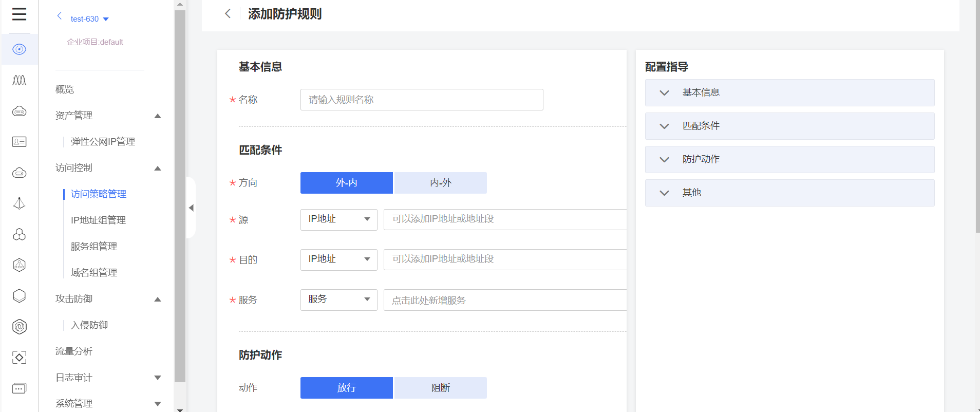This screenshot has width=980, height=412.
Task: Open the 流量分析 page
Action: (x=74, y=351)
